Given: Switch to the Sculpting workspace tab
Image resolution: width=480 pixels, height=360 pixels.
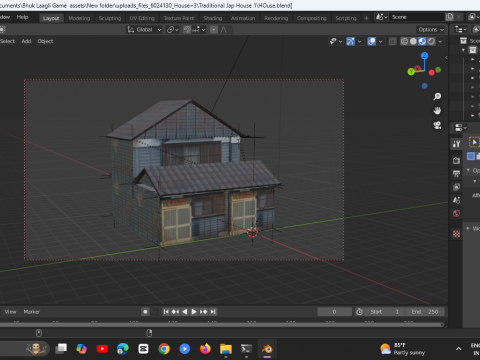Looking at the screenshot, I should [110, 18].
